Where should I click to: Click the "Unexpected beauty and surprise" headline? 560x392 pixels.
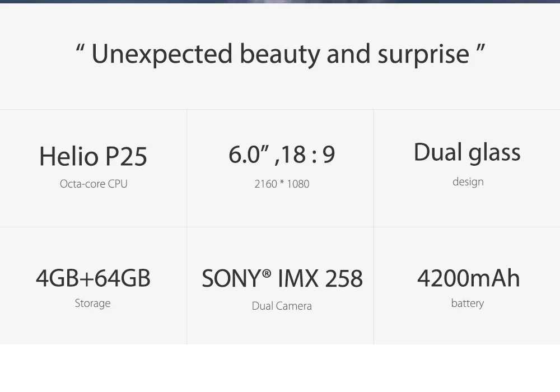pos(281,54)
